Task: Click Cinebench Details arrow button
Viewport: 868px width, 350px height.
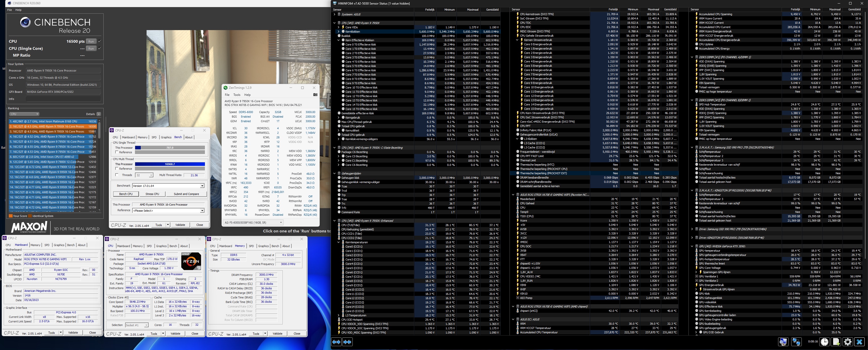Action: click(99, 114)
